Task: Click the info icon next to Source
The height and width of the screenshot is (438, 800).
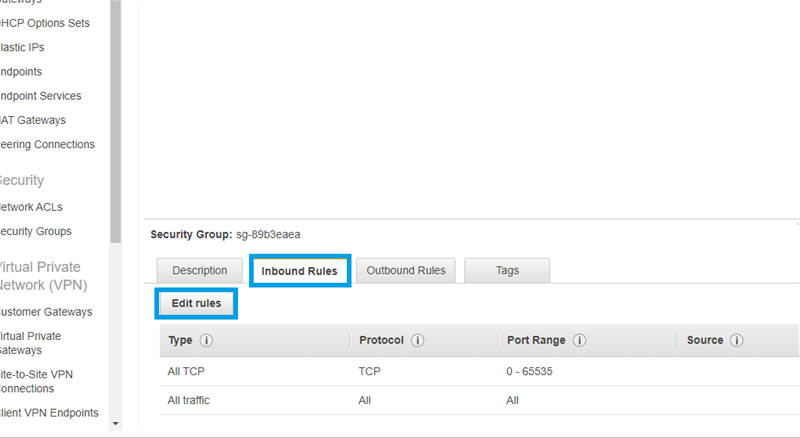Action: pos(737,341)
